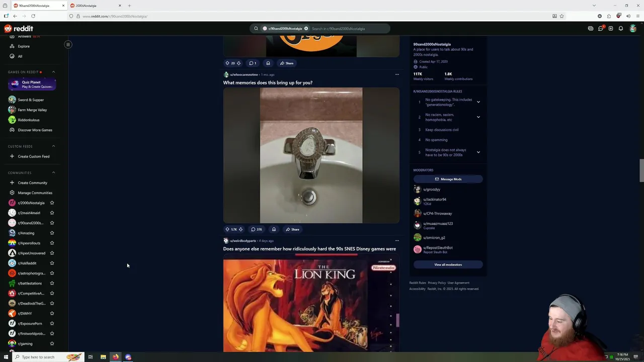Open File Explorer from the taskbar

tap(103, 357)
